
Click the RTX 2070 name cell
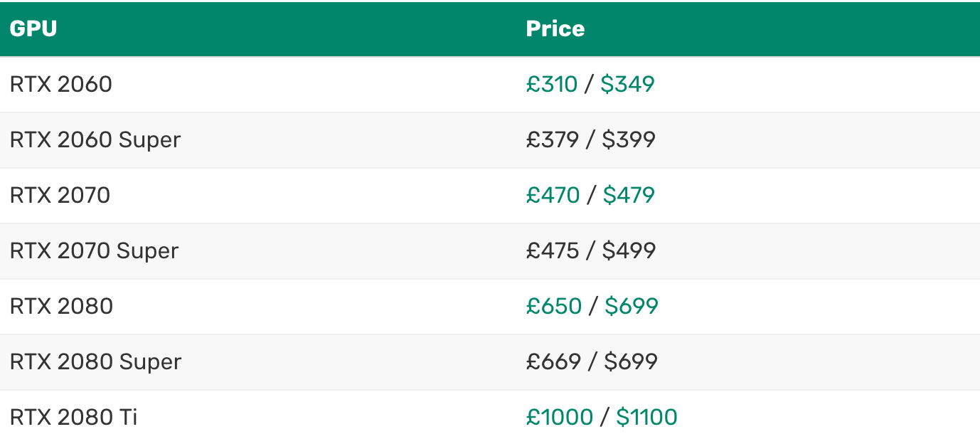coord(60,196)
